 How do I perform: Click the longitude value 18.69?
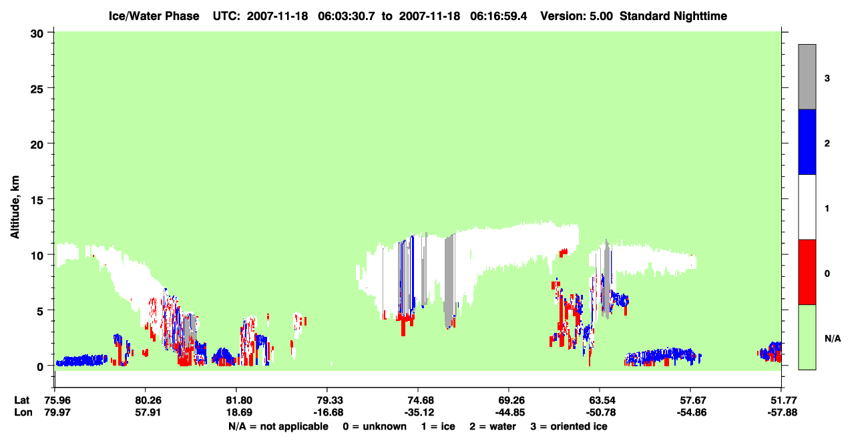click(236, 413)
